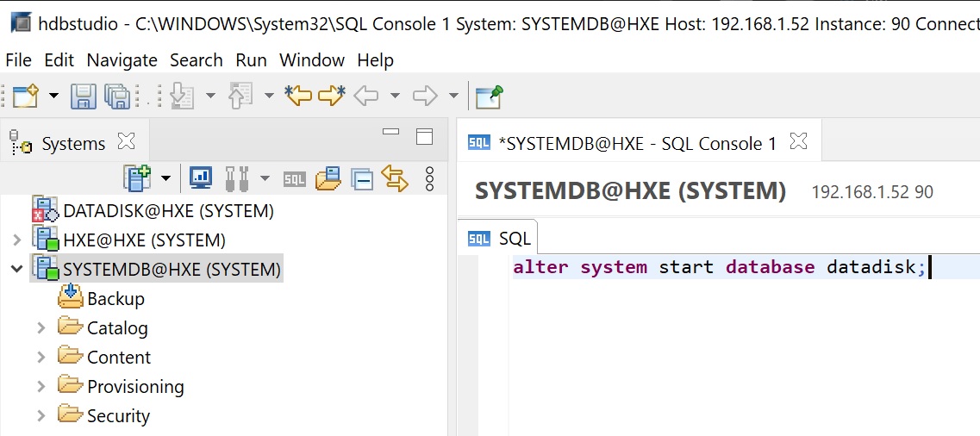
Task: Click folder icon in Systems toolbar
Action: [328, 178]
